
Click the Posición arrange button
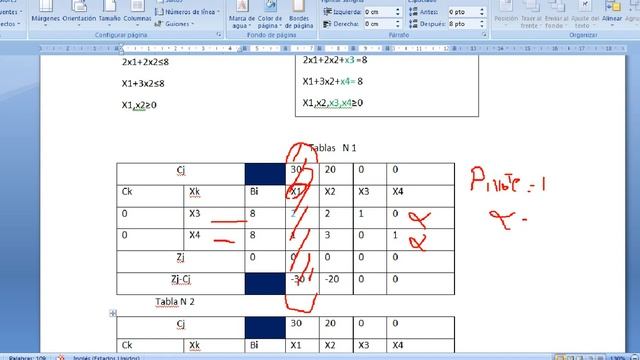506,14
